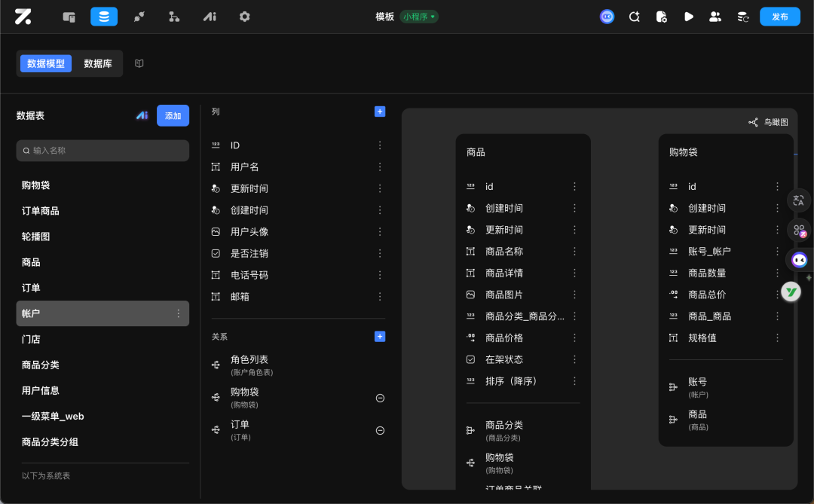The image size is (814, 504).
Task: Add a new column with plus button
Action: coord(379,111)
